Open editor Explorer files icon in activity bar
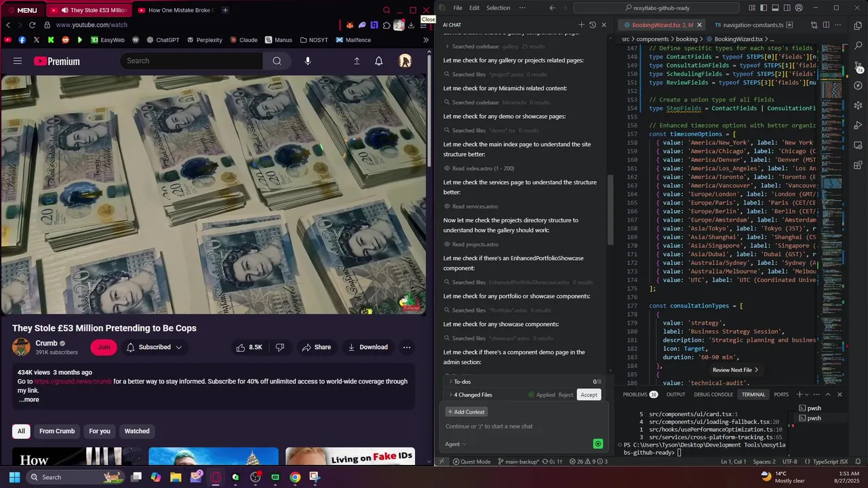This screenshot has height=488, width=868. (x=859, y=26)
